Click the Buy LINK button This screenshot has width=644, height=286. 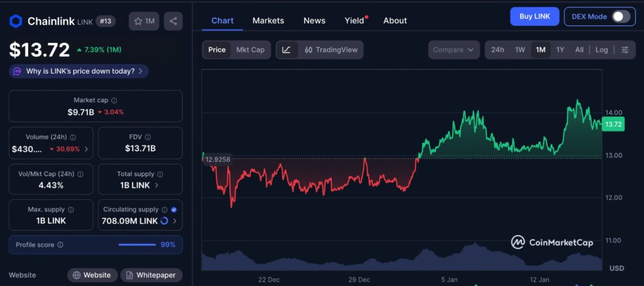535,16
